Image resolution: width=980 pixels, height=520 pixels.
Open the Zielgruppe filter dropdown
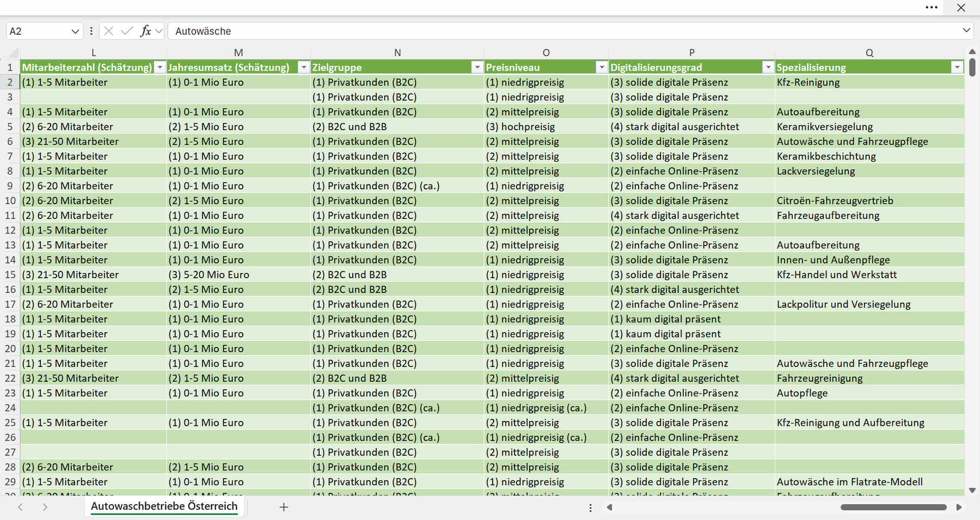477,68
